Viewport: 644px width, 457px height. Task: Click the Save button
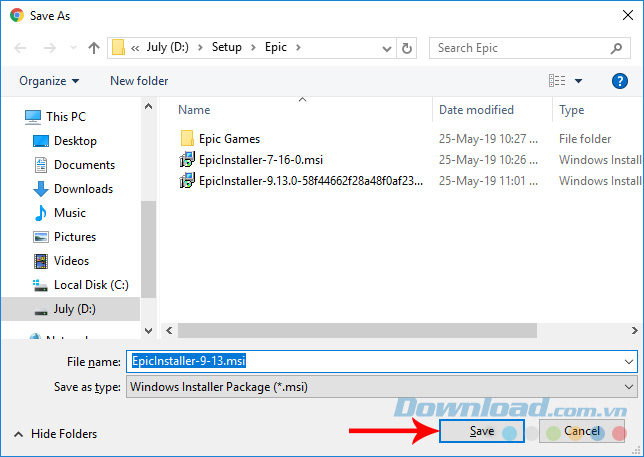[482, 431]
